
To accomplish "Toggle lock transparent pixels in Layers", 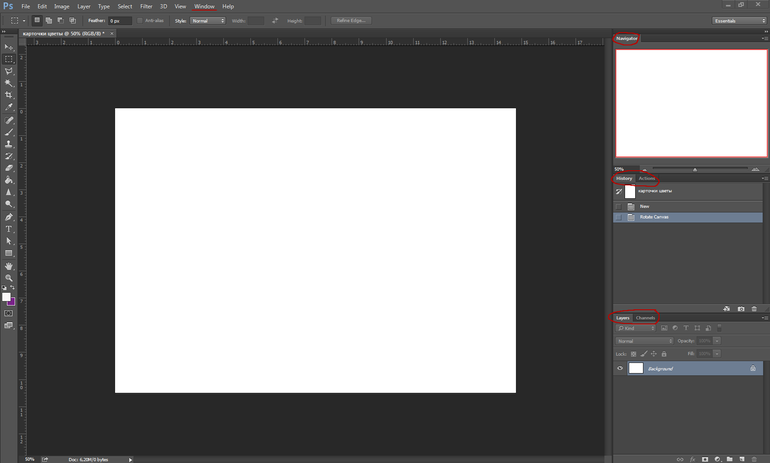I will [x=633, y=354].
